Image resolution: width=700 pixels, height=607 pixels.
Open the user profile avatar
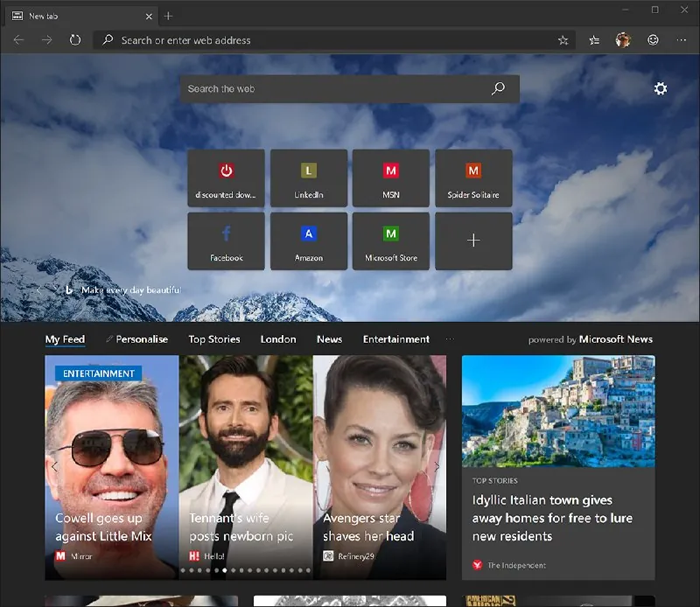tap(623, 40)
